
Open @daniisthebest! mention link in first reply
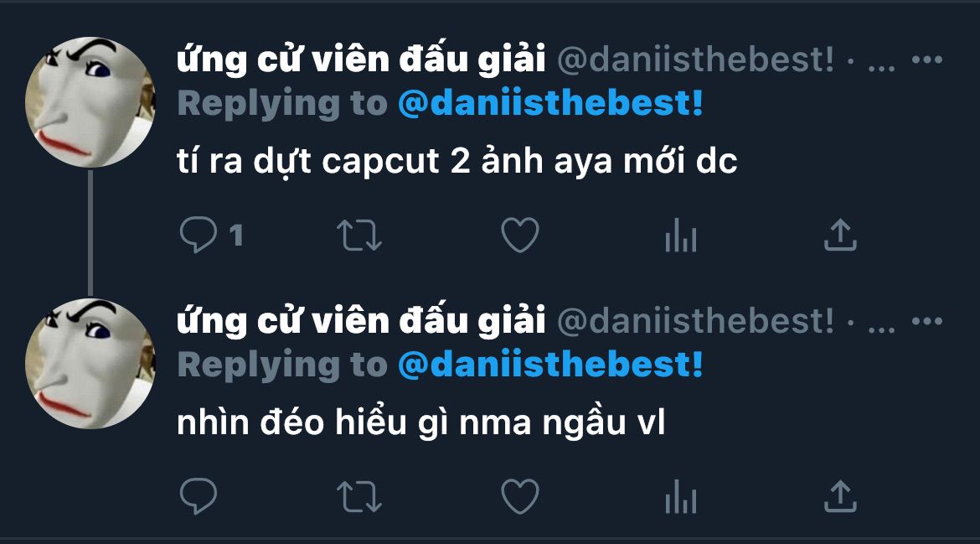550,103
